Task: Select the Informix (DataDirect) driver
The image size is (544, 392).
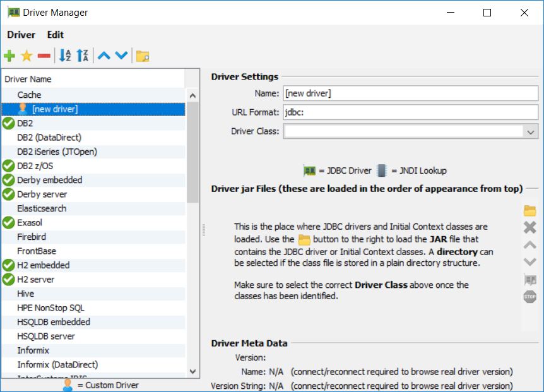Action: [x=93, y=365]
